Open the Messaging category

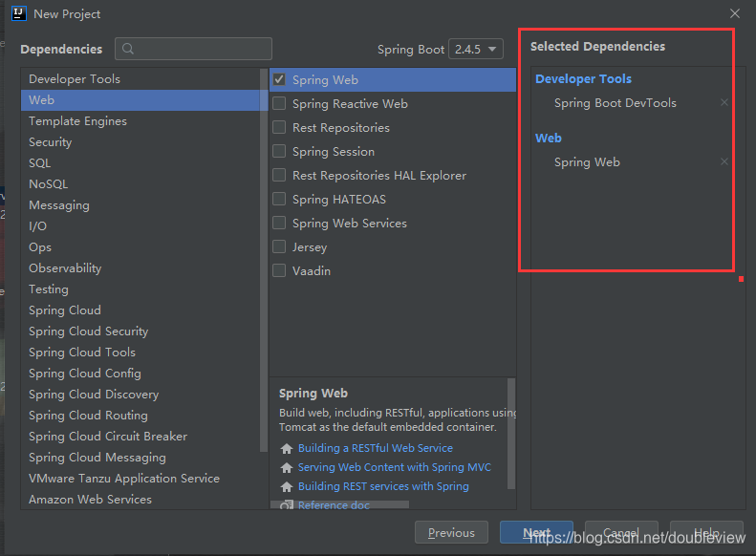140,205
